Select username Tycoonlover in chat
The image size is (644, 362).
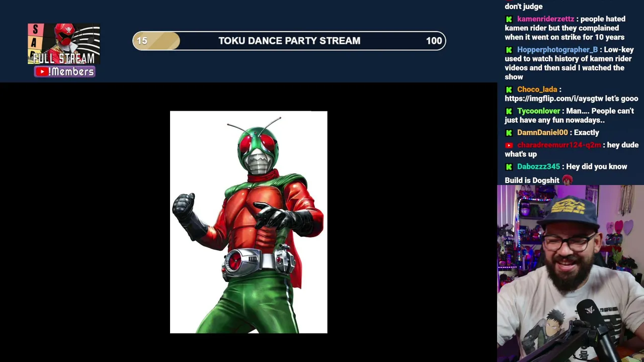tap(538, 111)
